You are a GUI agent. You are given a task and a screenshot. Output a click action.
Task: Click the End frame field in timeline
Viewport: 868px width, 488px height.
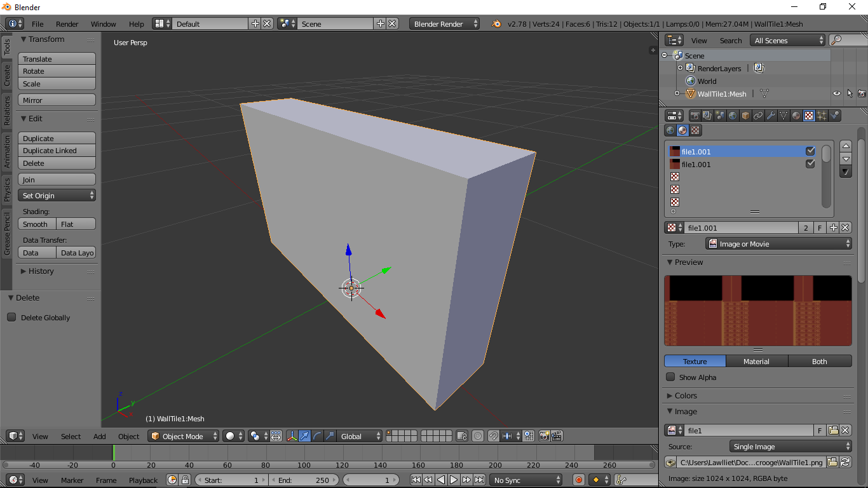click(303, 480)
